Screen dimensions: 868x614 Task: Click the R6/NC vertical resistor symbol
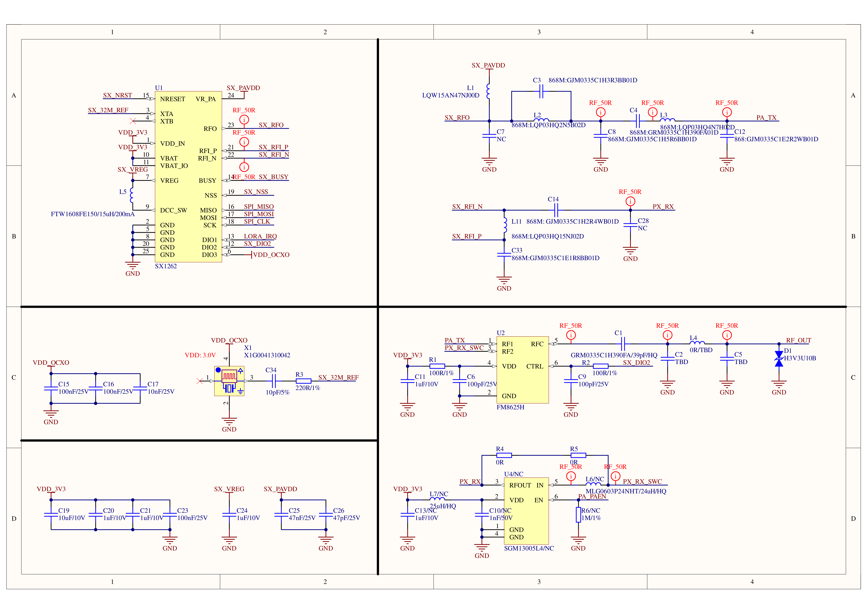click(578, 514)
